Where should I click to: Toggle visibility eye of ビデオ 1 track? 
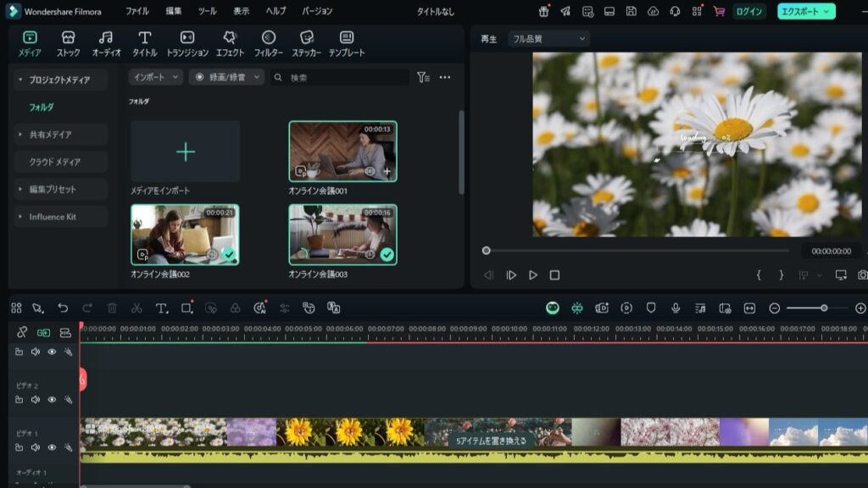(52, 447)
